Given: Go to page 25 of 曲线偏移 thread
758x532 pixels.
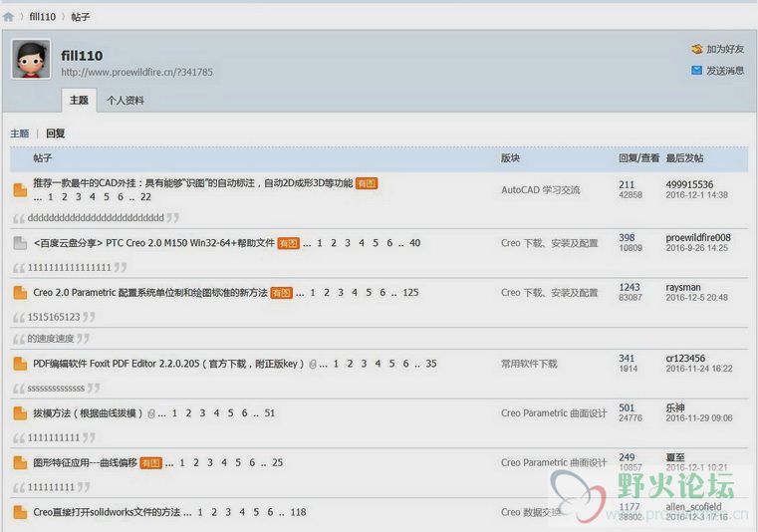Looking at the screenshot, I should click(278, 462).
